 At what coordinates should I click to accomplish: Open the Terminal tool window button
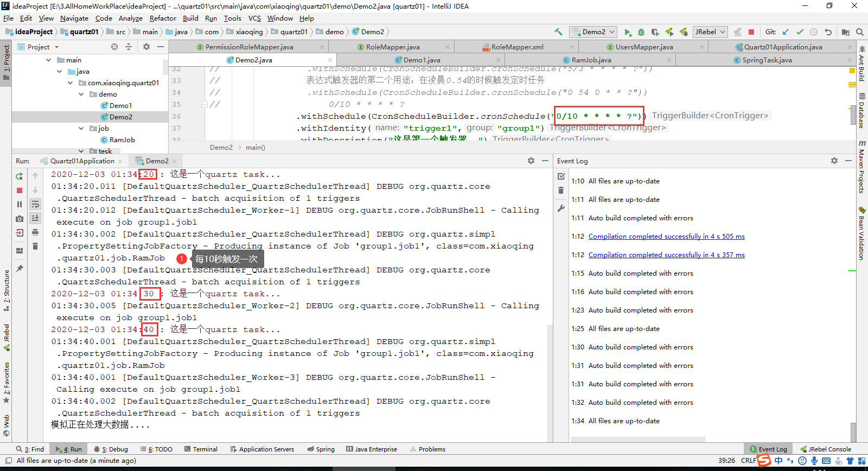coord(201,449)
